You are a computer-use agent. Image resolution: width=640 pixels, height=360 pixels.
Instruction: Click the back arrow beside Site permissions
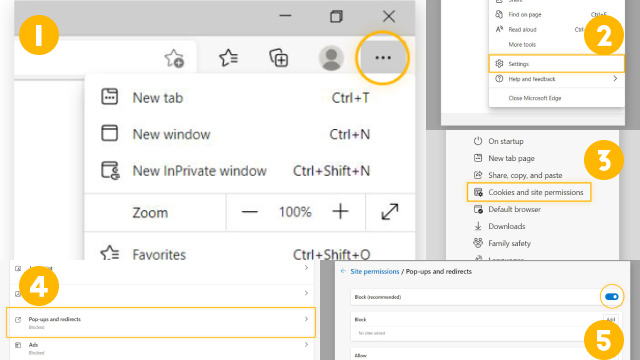point(343,271)
